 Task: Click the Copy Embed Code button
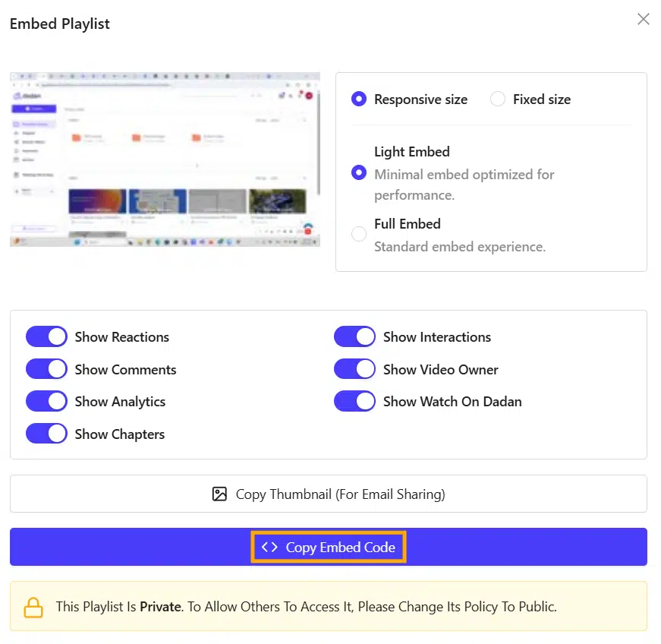click(x=328, y=546)
